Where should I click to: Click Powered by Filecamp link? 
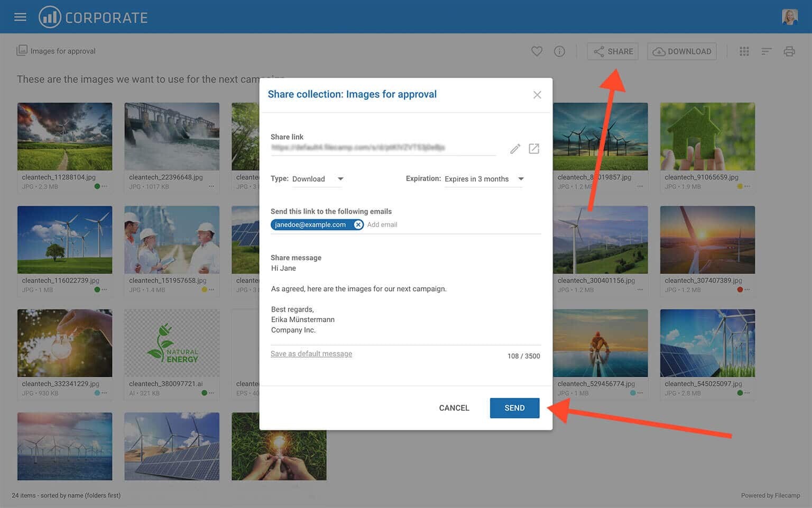pyautogui.click(x=770, y=495)
